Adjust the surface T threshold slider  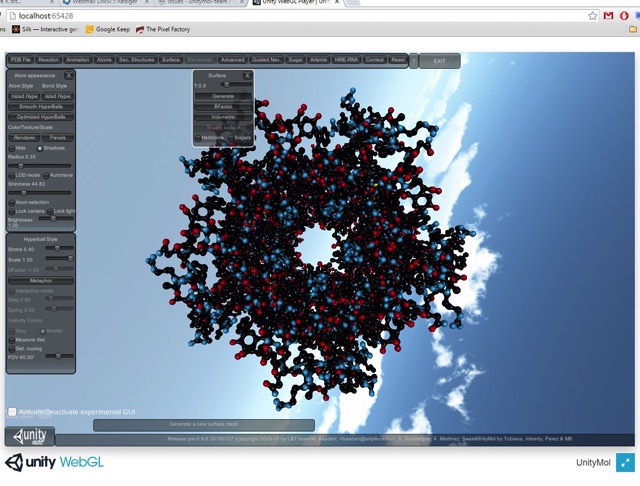click(236, 84)
